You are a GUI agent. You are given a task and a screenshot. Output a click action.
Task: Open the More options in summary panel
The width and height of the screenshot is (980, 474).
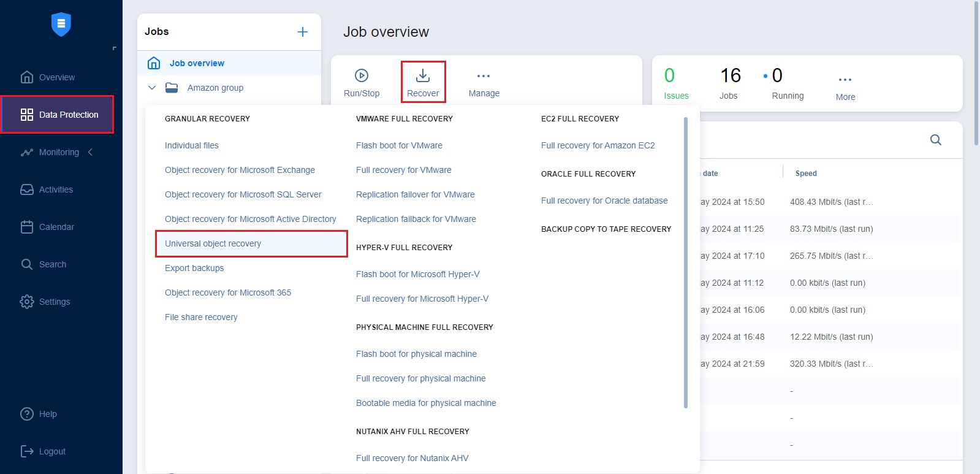tap(845, 80)
